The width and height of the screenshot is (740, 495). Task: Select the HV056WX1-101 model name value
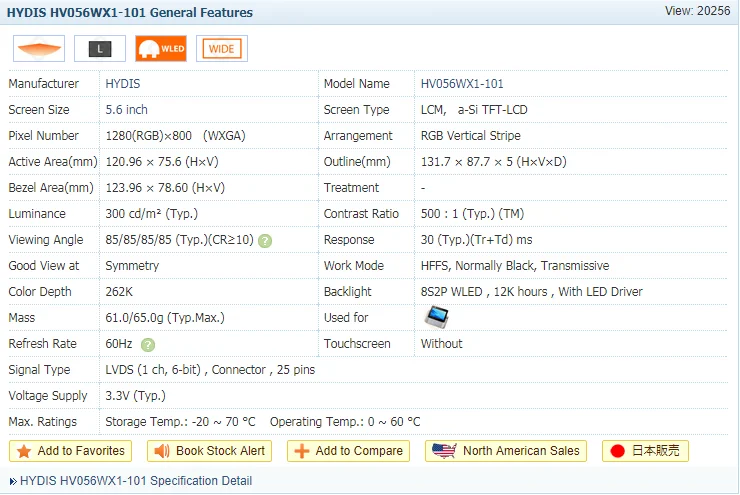click(x=462, y=84)
